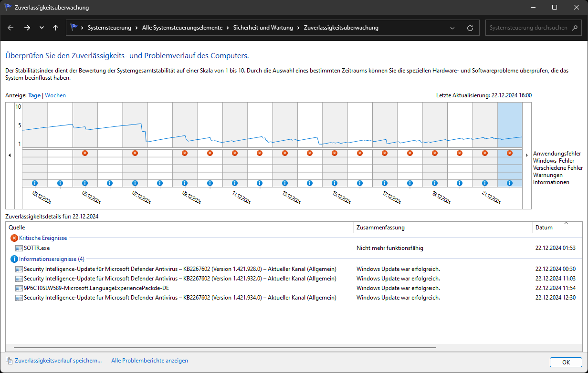Viewport: 588px width, 373px height.
Task: Click the information icon for 11.12.2024
Action: (x=235, y=183)
